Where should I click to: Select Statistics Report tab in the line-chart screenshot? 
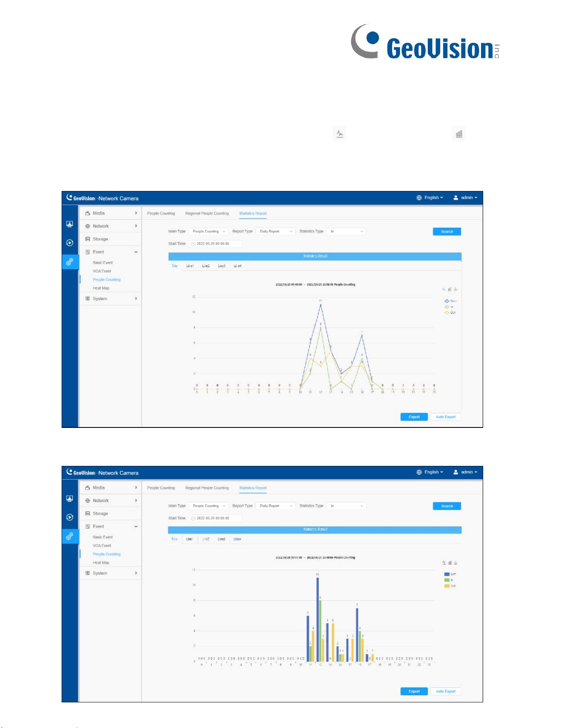tap(253, 213)
